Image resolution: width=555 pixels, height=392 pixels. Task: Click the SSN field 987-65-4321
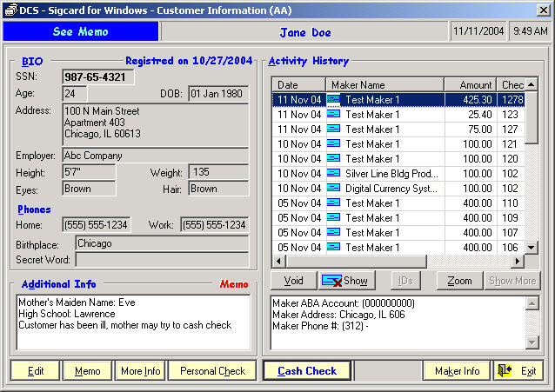(98, 77)
